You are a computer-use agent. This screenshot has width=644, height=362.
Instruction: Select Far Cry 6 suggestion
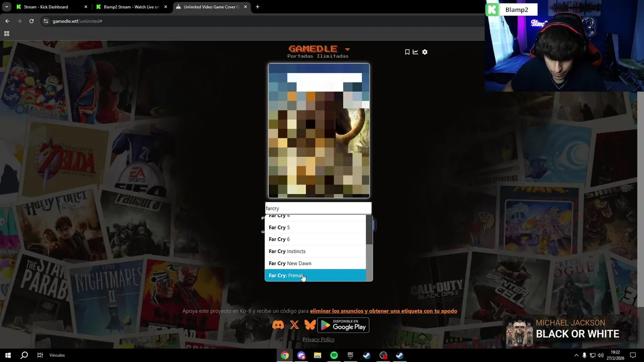[315, 239]
